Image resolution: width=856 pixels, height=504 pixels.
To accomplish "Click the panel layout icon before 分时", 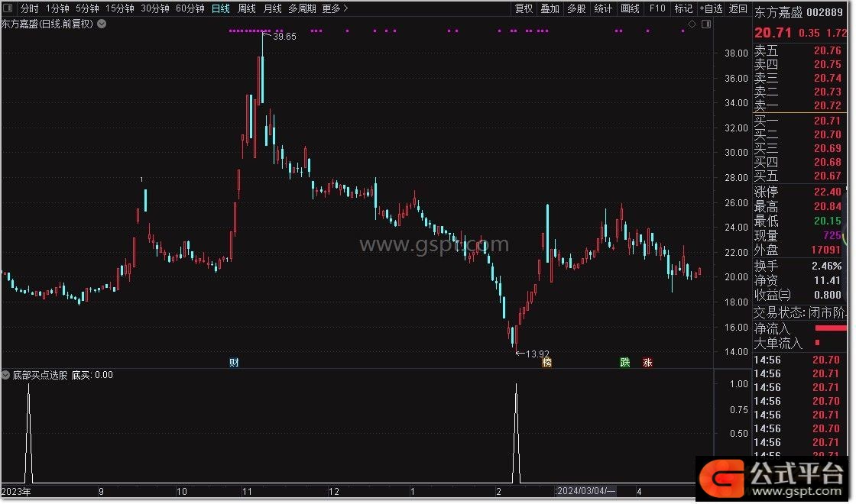I will tap(8, 8).
